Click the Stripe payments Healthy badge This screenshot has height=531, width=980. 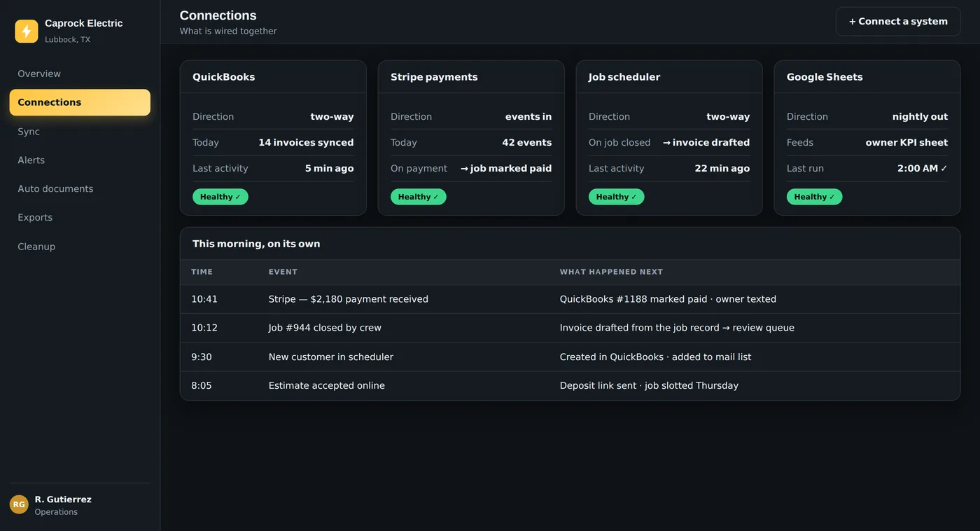[x=419, y=197]
